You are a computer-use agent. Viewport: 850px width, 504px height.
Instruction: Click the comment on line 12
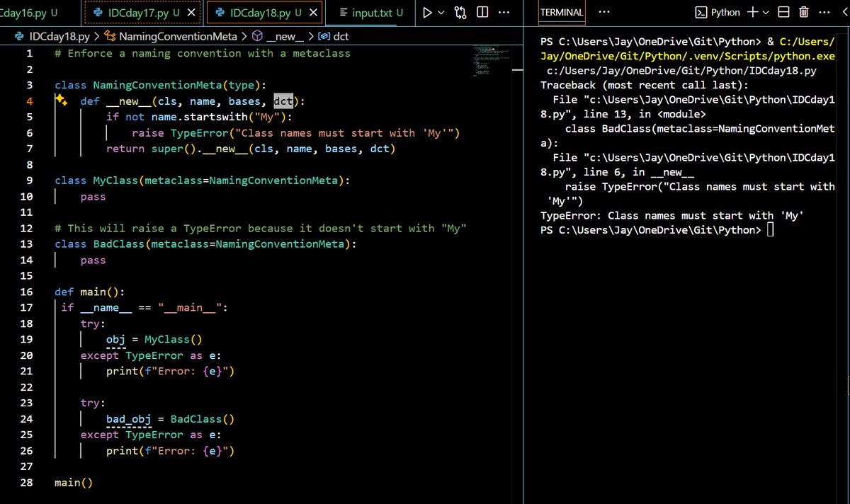[x=260, y=228]
